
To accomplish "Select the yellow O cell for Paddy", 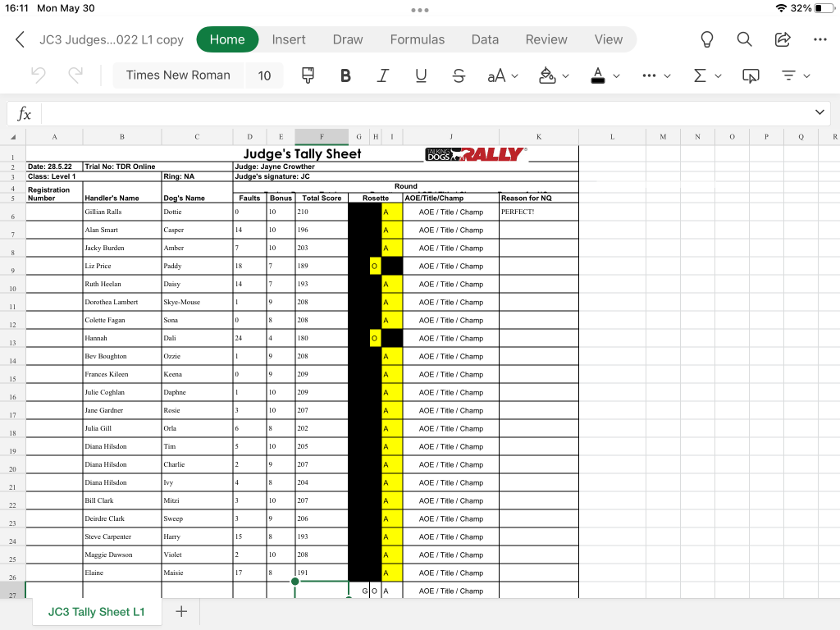I will click(x=374, y=266).
